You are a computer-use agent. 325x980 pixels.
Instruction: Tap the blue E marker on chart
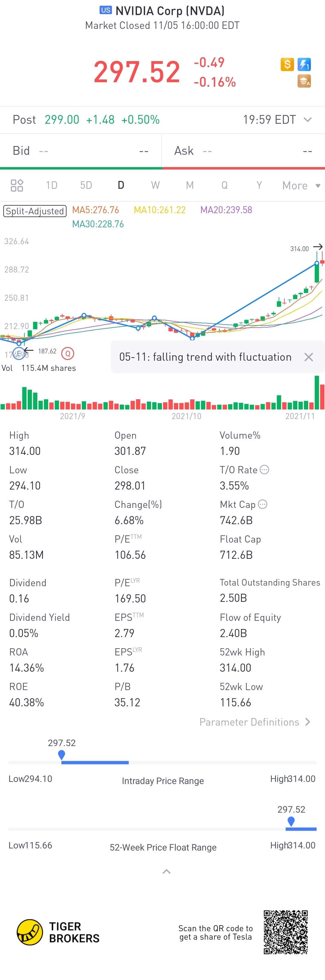pos(19,353)
